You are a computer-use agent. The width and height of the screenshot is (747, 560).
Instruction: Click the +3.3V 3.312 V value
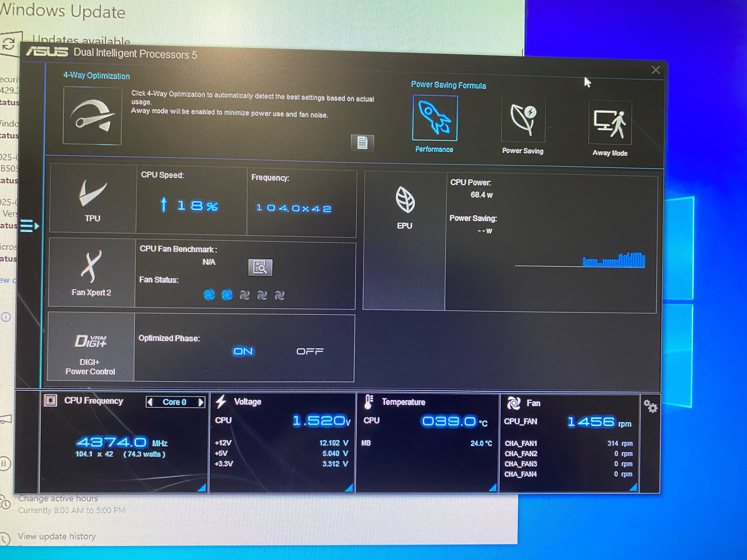[335, 464]
